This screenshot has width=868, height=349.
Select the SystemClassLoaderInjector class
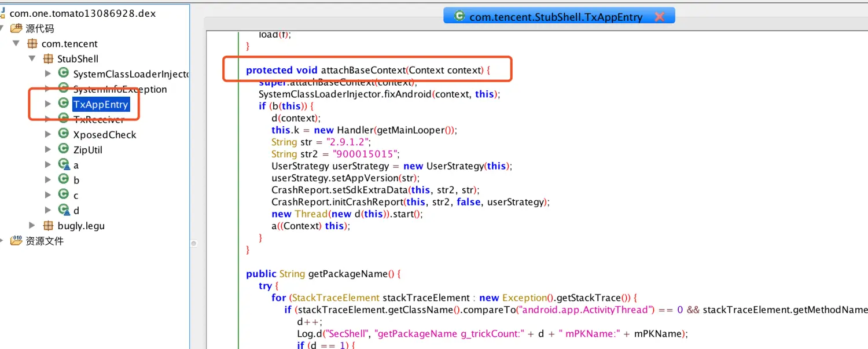[x=131, y=74]
